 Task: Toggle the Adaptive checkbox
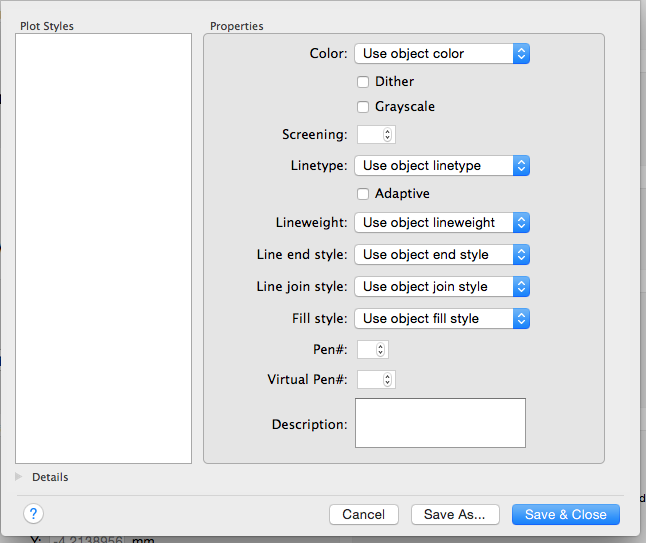363,194
